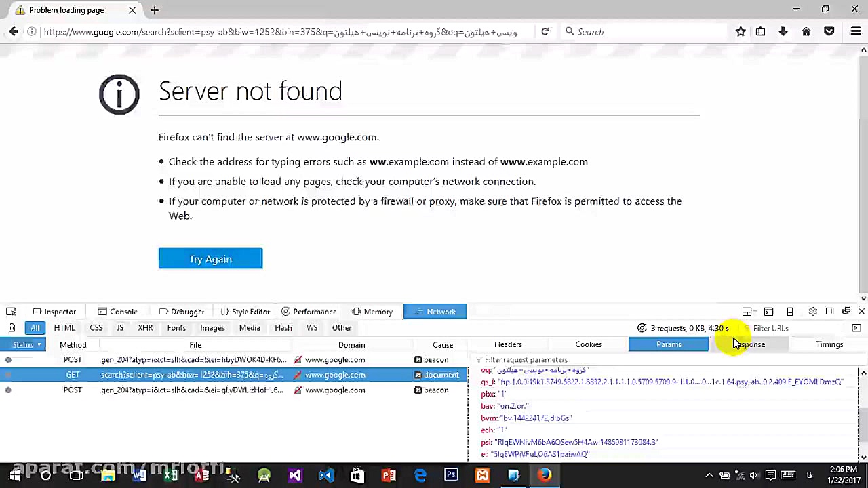Show bookmarks list icon in toolbar

pos(760,32)
